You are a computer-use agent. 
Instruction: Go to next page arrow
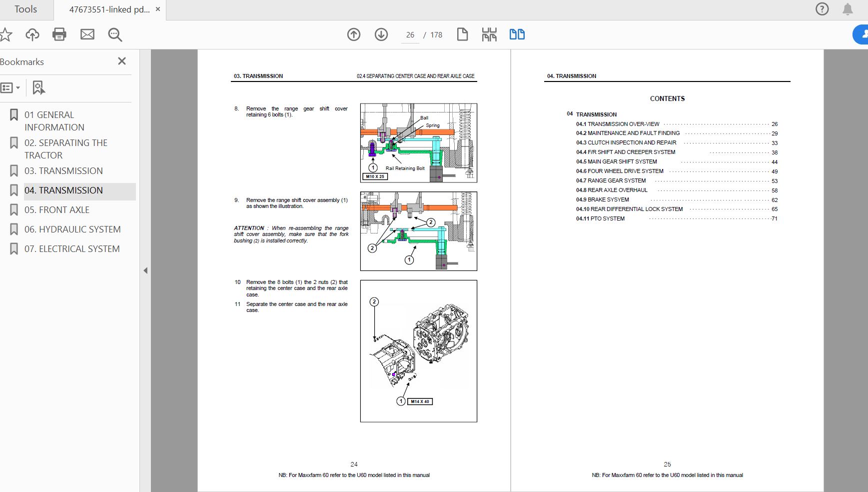(x=381, y=34)
